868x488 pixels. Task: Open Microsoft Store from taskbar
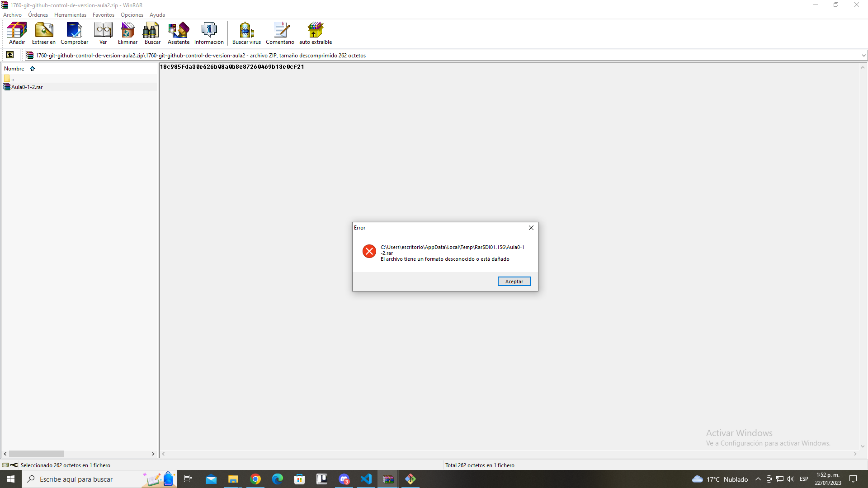(x=300, y=479)
